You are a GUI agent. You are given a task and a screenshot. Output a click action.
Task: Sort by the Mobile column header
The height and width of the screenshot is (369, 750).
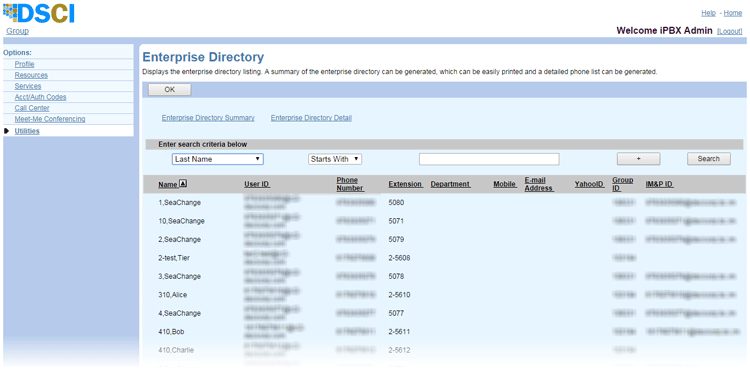click(505, 184)
